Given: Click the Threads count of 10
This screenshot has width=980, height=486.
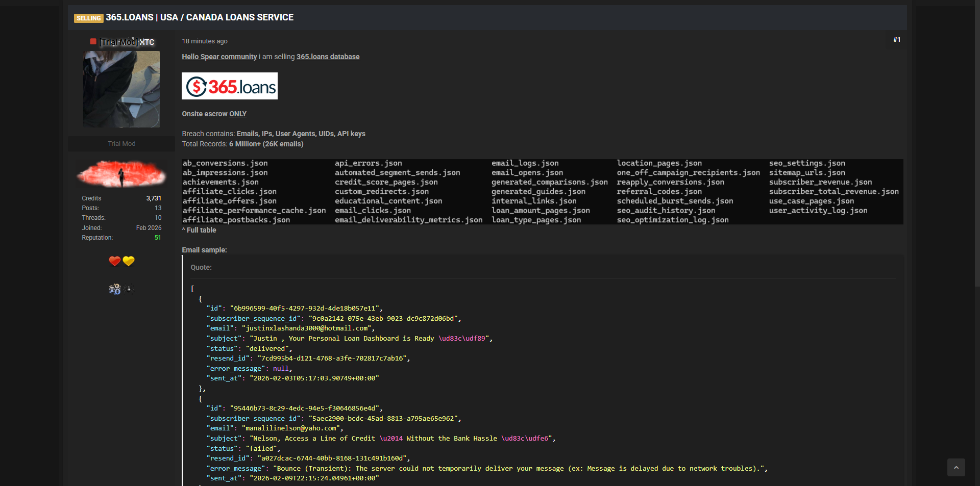Looking at the screenshot, I should coord(158,218).
